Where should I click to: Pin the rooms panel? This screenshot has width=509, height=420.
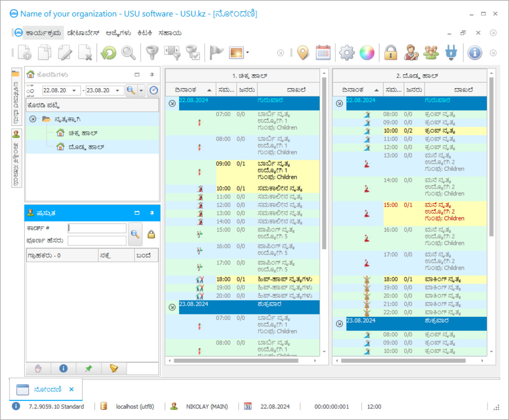coord(152,75)
